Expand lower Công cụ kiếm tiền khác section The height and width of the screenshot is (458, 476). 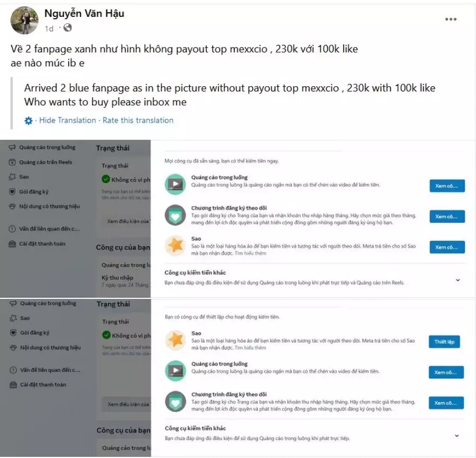[x=457, y=436]
